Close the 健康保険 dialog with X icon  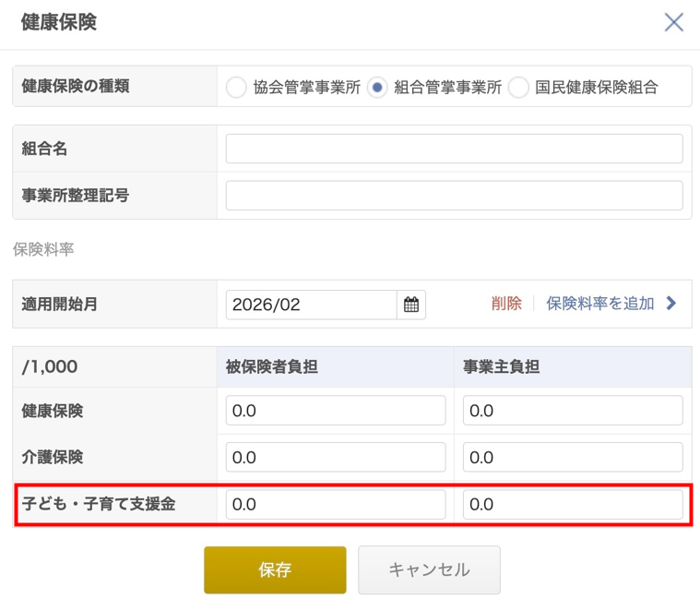pos(674,22)
